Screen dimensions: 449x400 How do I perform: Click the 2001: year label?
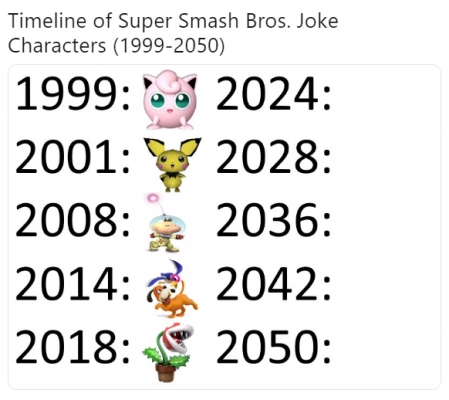72,157
